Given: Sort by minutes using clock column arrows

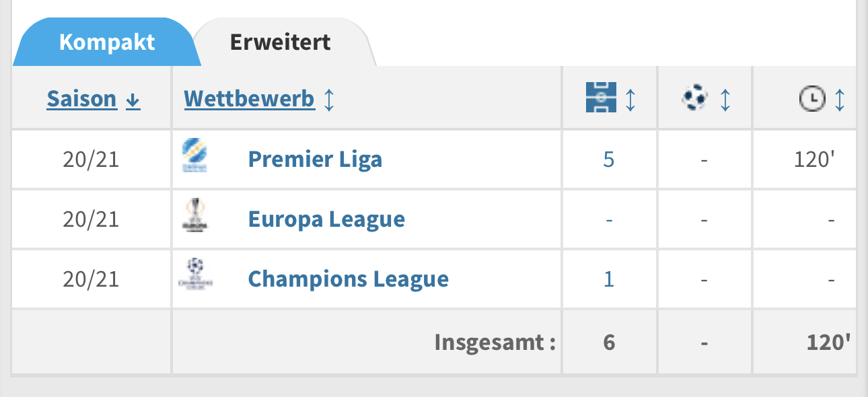Looking at the screenshot, I should (x=840, y=99).
